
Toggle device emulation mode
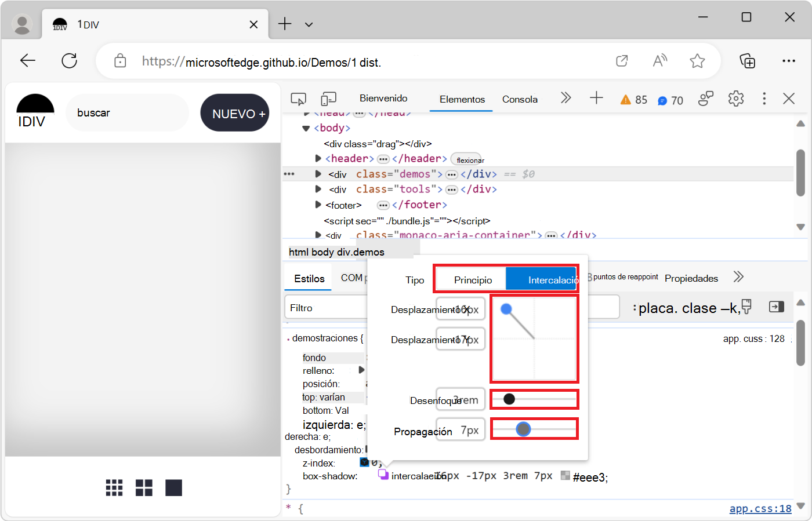coord(328,99)
